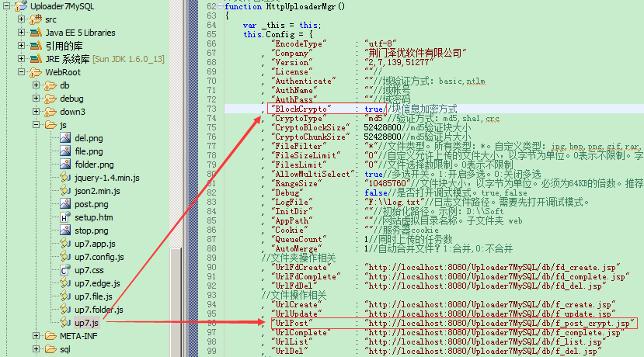Open the setup.htm HTML file icon
The width and height of the screenshot is (644, 357).
pyautogui.click(x=65, y=217)
